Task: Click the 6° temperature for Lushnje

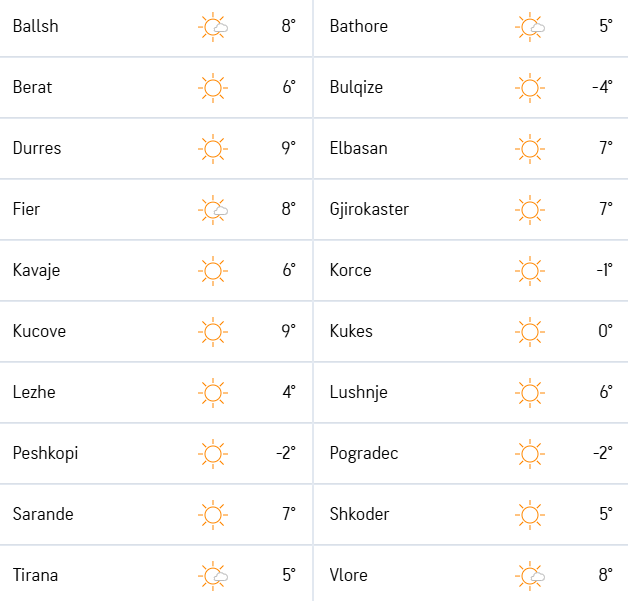Action: [606, 392]
